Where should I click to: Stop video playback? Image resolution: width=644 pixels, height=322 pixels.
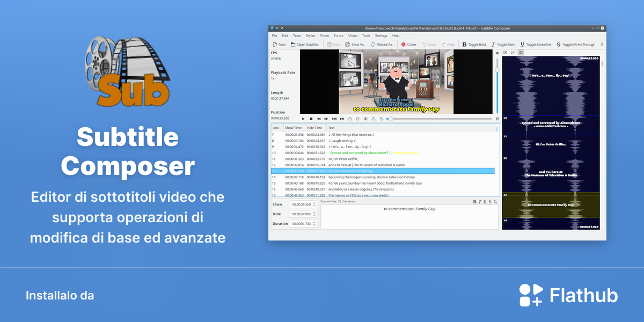point(311,119)
